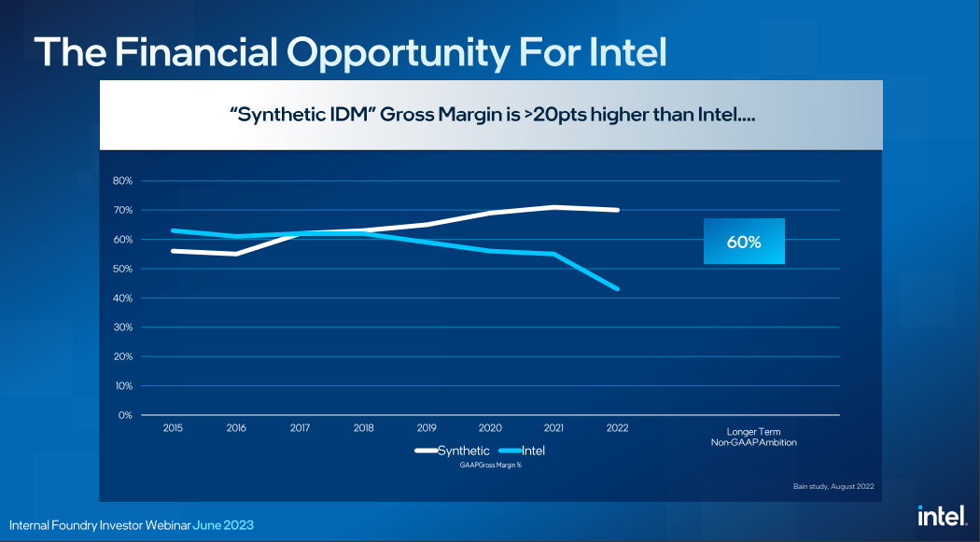Click the 'GAAP Gross Margin %' caption
The height and width of the screenshot is (542, 980).
[x=490, y=466]
